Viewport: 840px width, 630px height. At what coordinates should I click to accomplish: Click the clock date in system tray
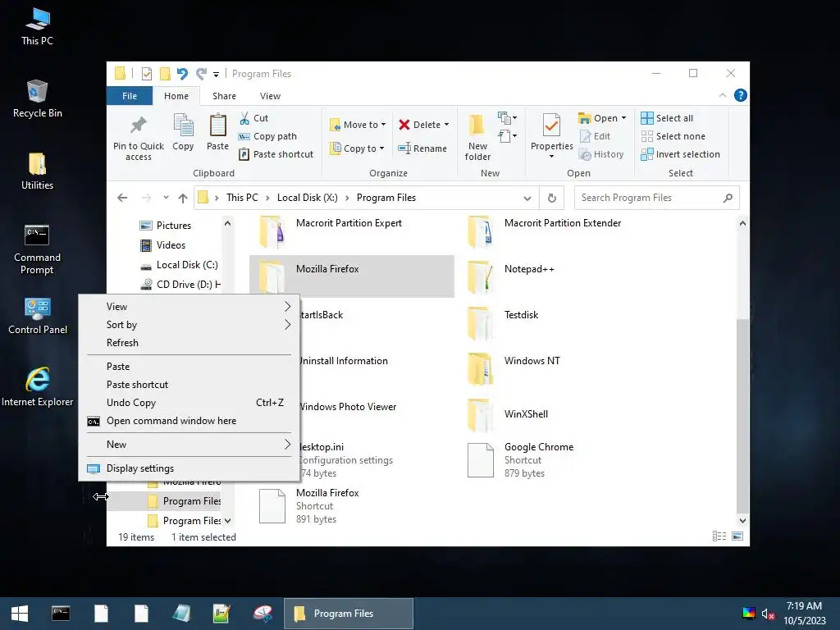pos(804,621)
